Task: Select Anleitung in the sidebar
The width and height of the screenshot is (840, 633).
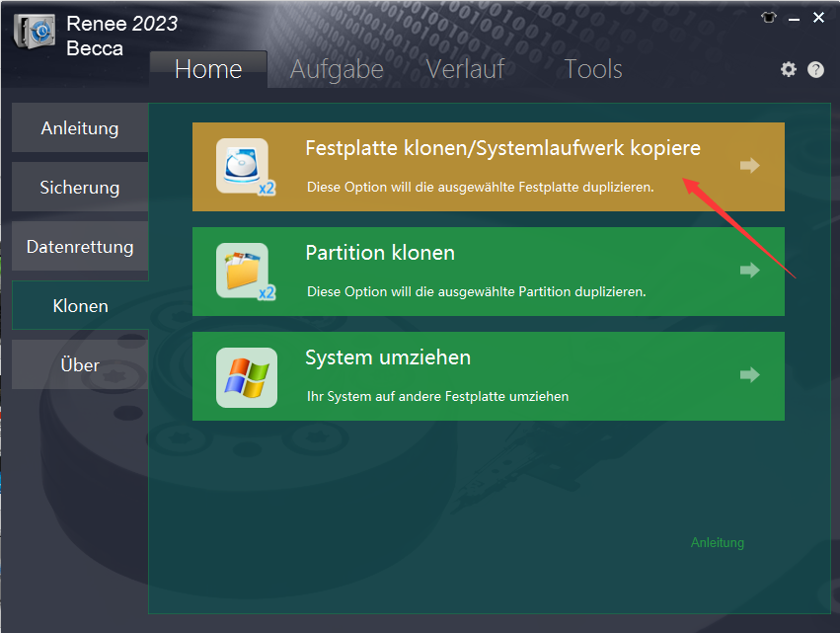Action: tap(80, 128)
